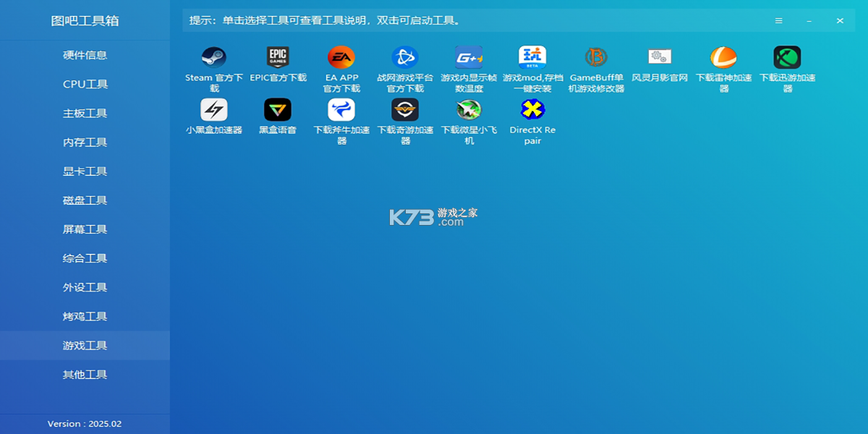Select 下载雷神加速器 icon
The height and width of the screenshot is (434, 868).
[x=723, y=57]
